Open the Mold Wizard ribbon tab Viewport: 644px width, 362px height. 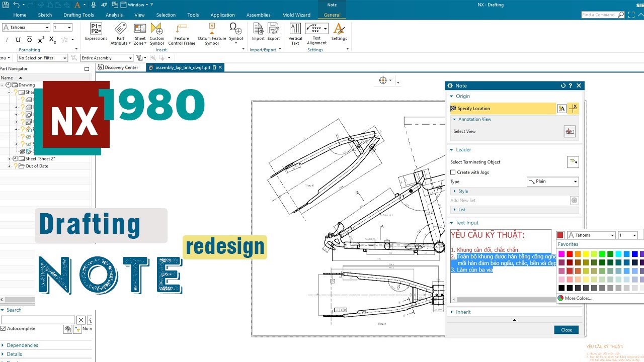point(296,15)
